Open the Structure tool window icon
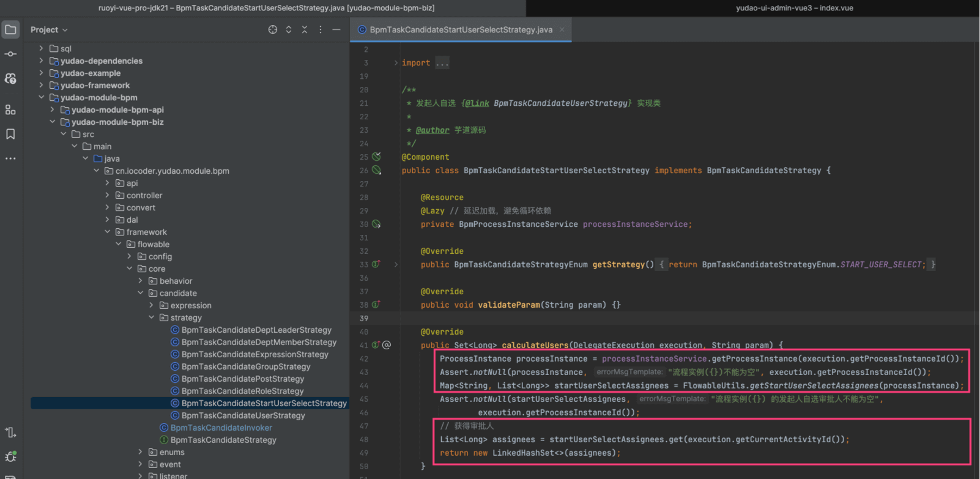Screen dimensions: 980x479 (x=10, y=110)
